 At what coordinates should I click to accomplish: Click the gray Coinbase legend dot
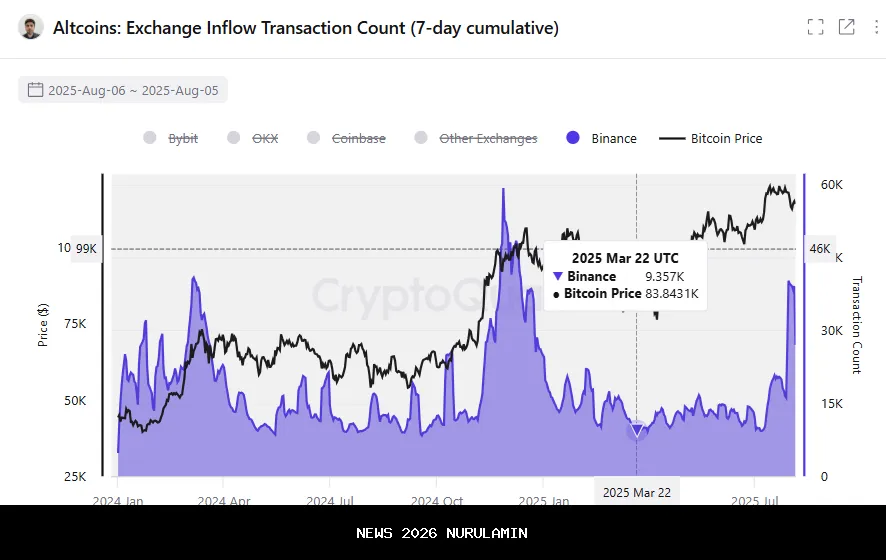tap(313, 139)
